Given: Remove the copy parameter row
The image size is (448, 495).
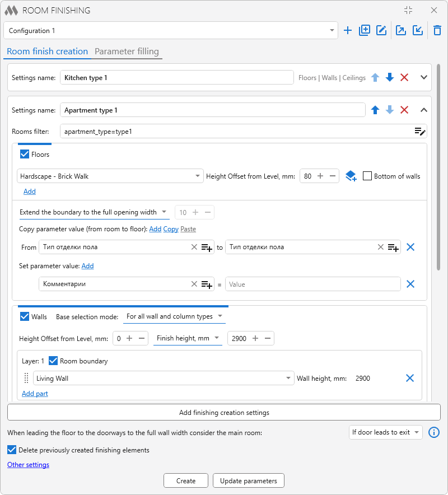Looking at the screenshot, I should [410, 247].
